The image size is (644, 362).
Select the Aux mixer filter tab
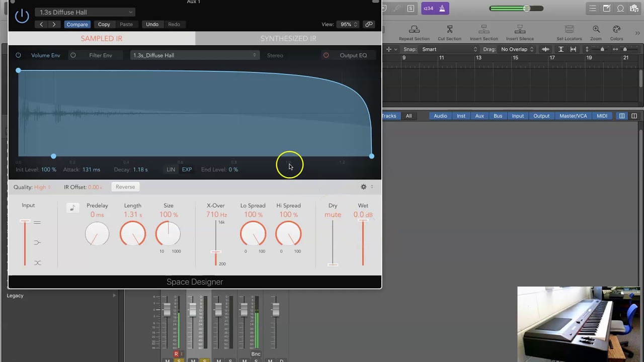pos(479,116)
